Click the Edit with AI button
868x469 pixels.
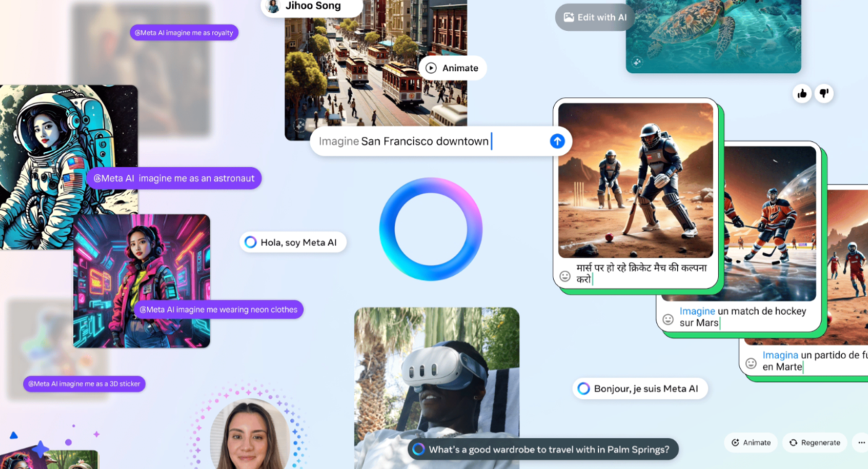pyautogui.click(x=595, y=17)
